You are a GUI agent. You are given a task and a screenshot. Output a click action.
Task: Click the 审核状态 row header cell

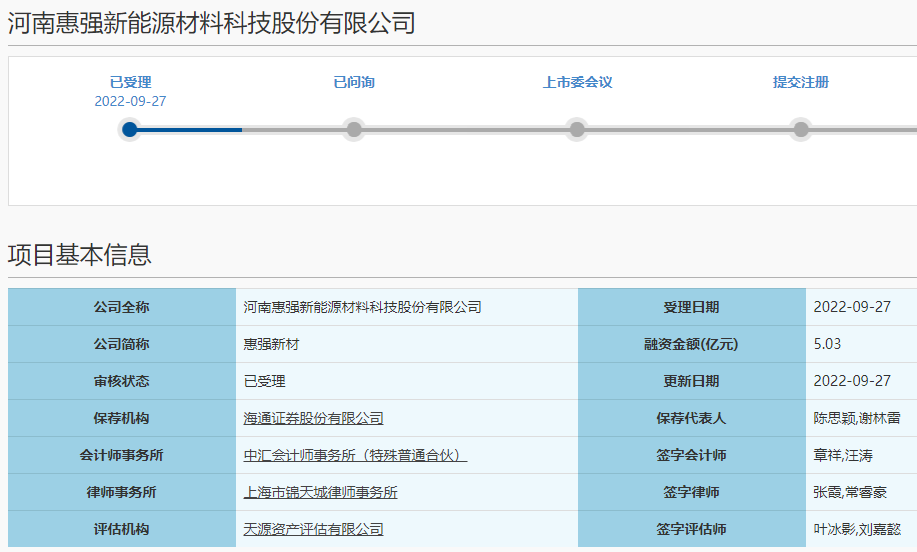(x=121, y=381)
